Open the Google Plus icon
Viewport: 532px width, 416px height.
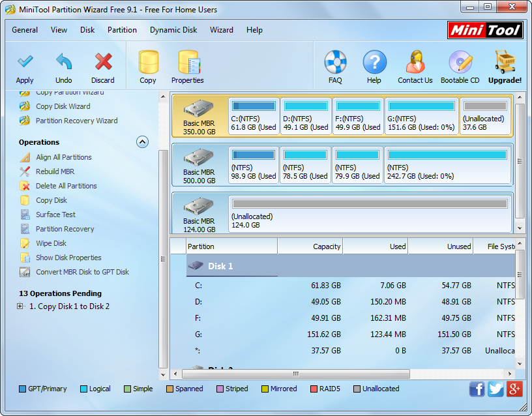514,389
